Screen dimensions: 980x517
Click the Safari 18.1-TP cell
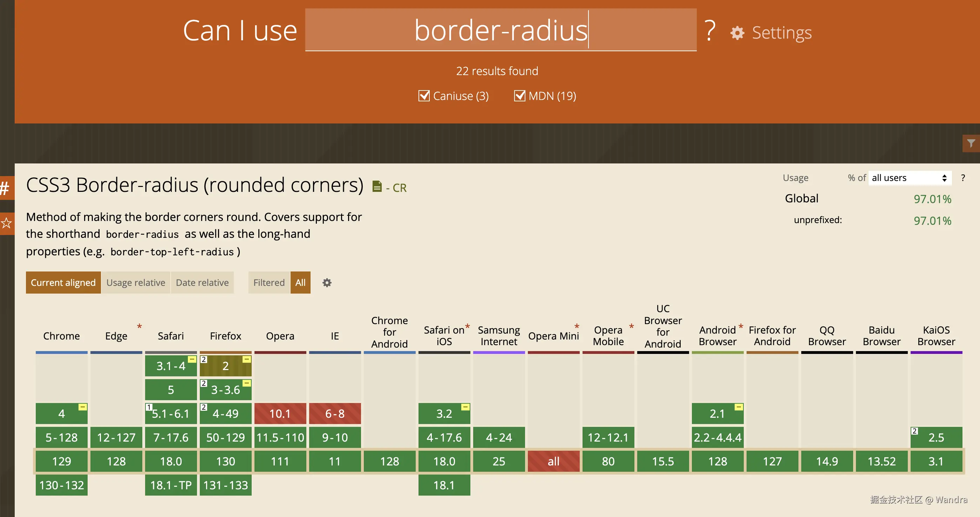[x=171, y=485]
